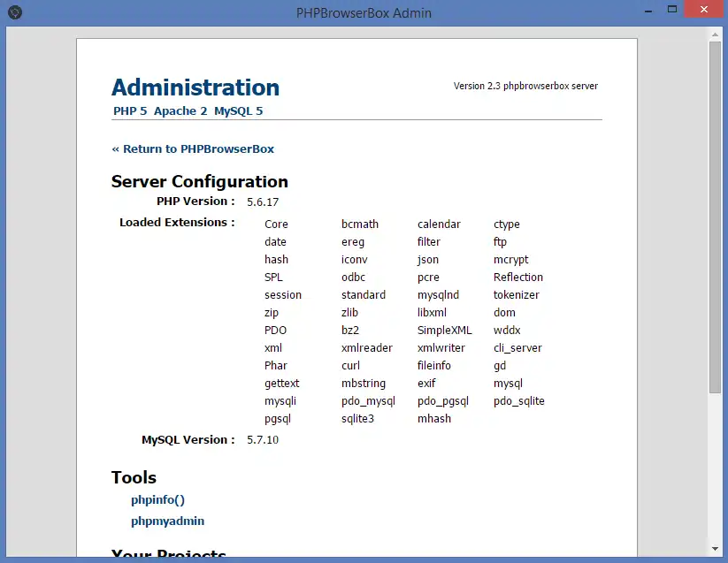Screen dimensions: 728x563
Task: Click the Apache 2 subtitle text
Action: [x=180, y=111]
